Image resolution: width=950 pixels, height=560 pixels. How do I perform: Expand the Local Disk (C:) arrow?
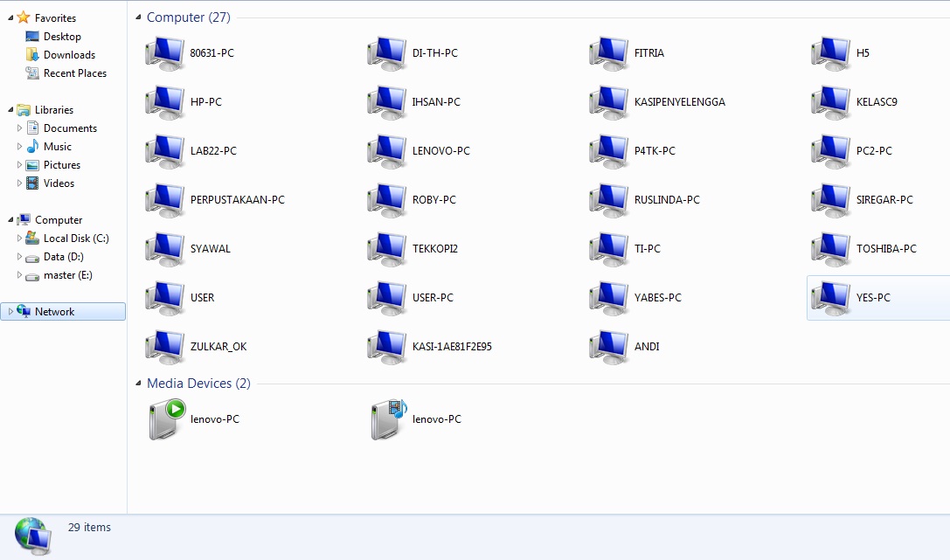pos(19,239)
